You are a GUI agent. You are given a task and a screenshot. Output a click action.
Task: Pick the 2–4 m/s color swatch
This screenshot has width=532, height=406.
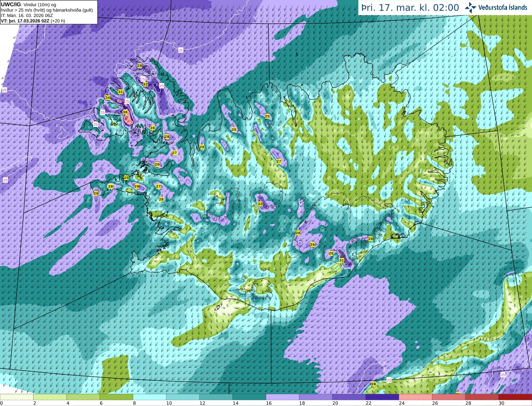pos(50,397)
